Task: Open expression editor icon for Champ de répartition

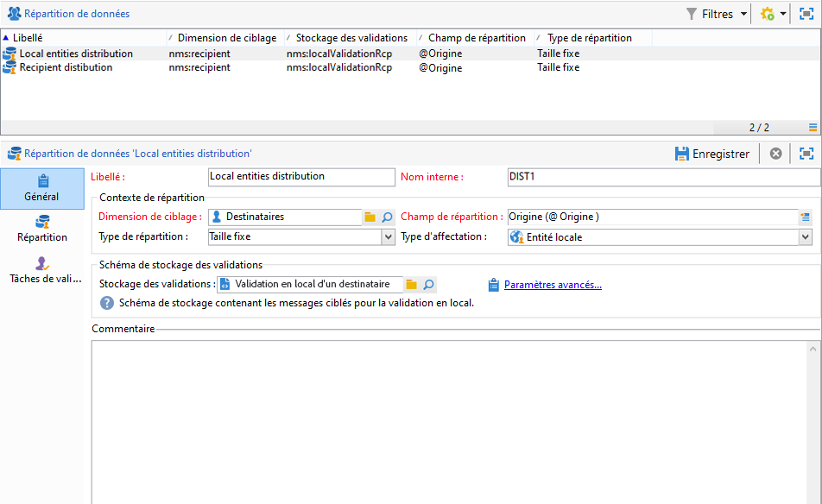Action: tap(806, 217)
